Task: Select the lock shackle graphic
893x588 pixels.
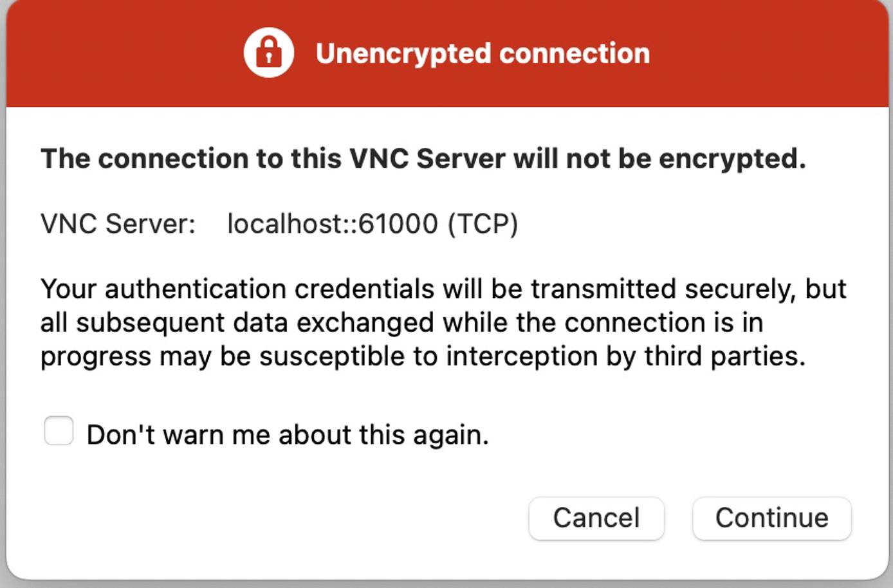Action: (x=268, y=42)
